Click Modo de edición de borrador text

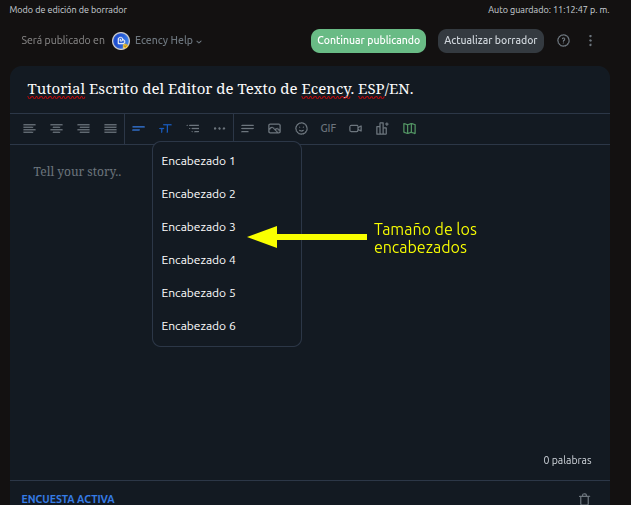pos(68,10)
